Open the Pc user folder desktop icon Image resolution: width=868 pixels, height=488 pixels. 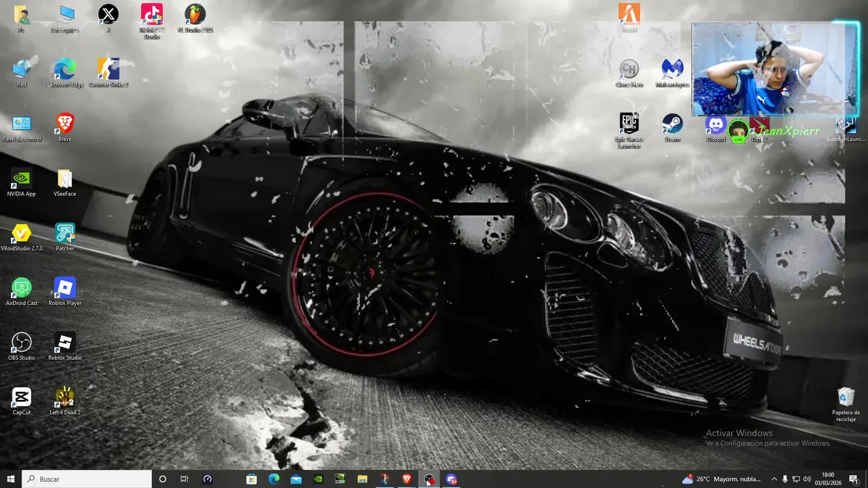[21, 18]
